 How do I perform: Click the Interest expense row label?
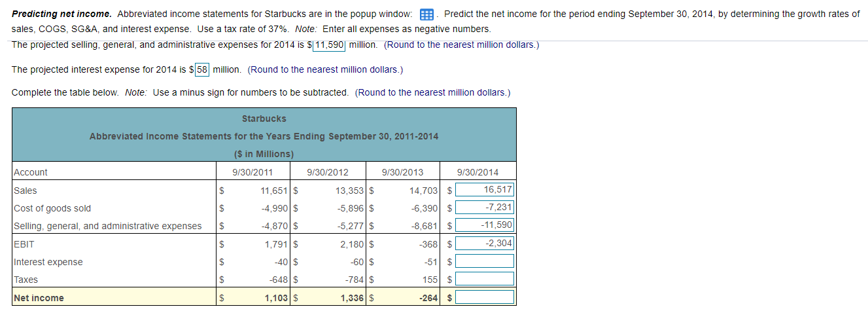tap(48, 262)
